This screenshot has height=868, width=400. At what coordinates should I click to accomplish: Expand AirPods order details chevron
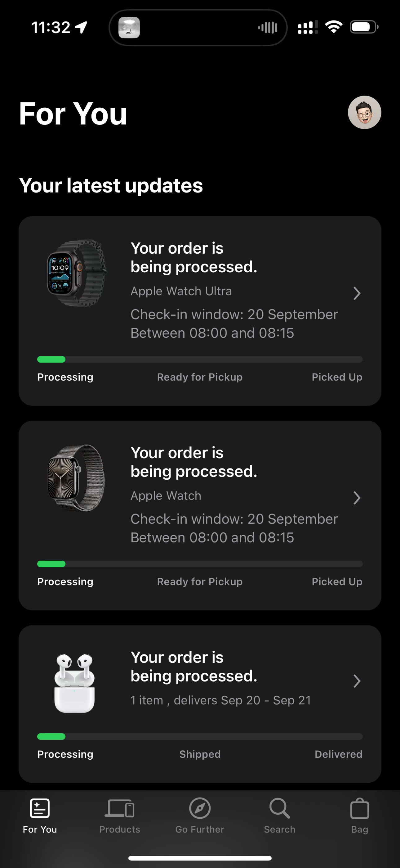click(x=357, y=681)
